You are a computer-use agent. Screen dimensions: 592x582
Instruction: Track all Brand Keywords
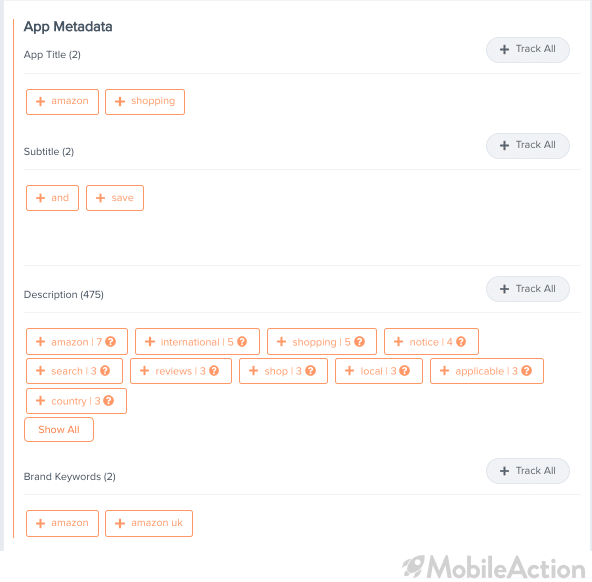tap(527, 471)
